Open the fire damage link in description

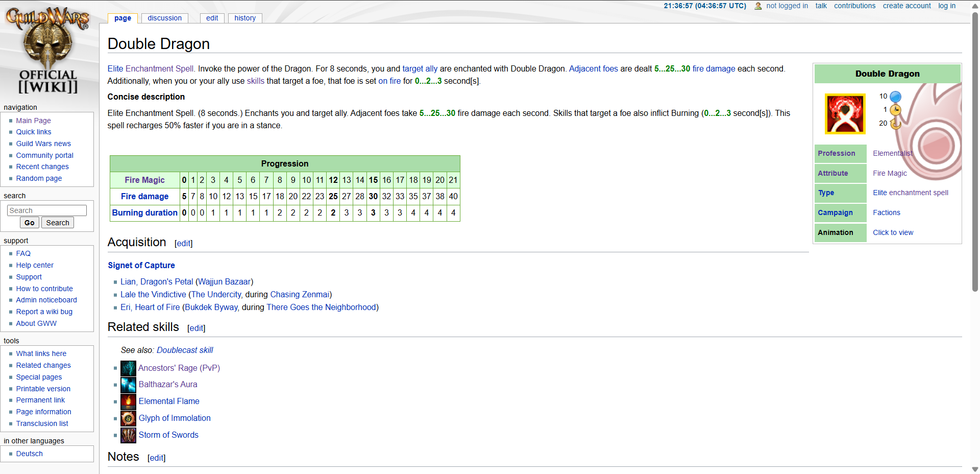714,68
